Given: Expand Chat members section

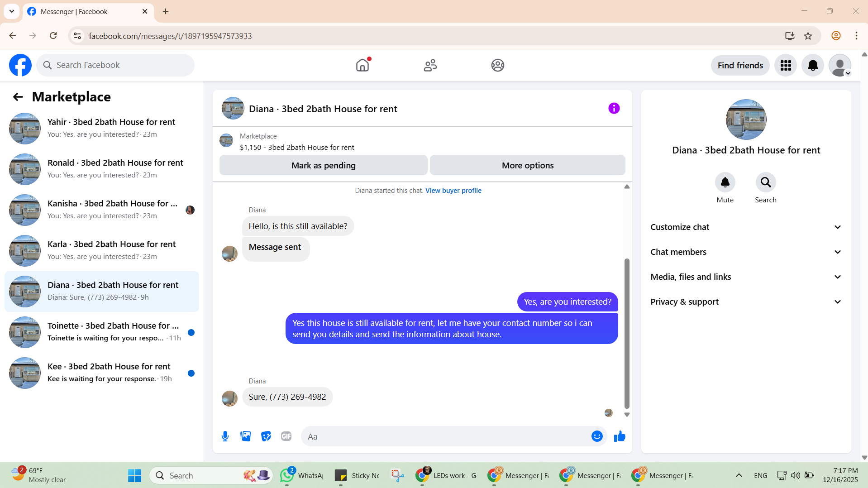Looking at the screenshot, I should click(x=746, y=252).
